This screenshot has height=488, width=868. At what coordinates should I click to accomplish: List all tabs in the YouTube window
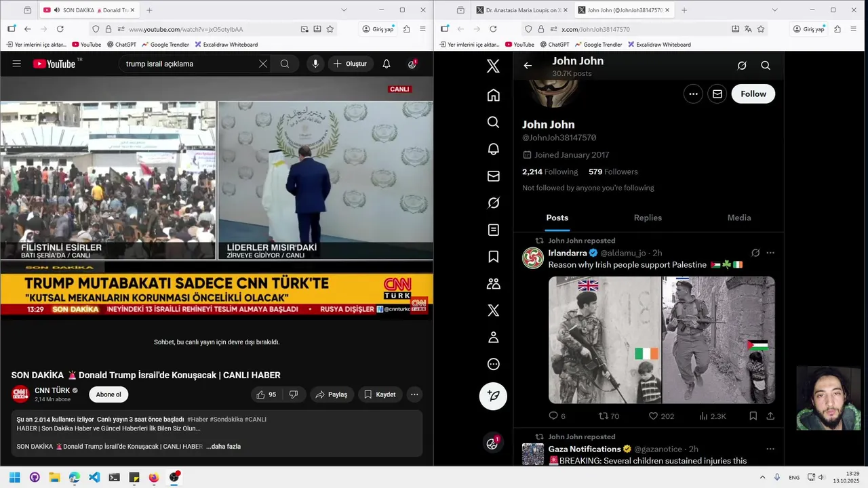click(x=344, y=10)
